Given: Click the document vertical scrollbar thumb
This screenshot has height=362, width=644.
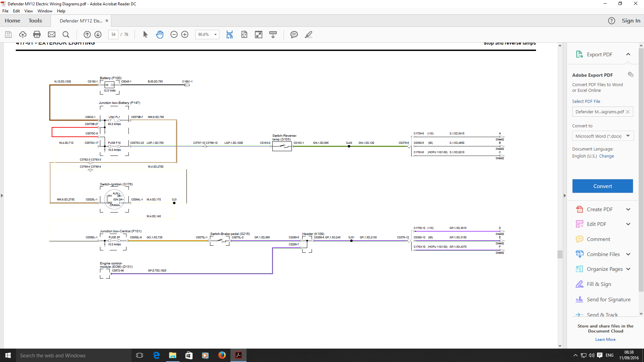Looking at the screenshot, I should [560, 254].
